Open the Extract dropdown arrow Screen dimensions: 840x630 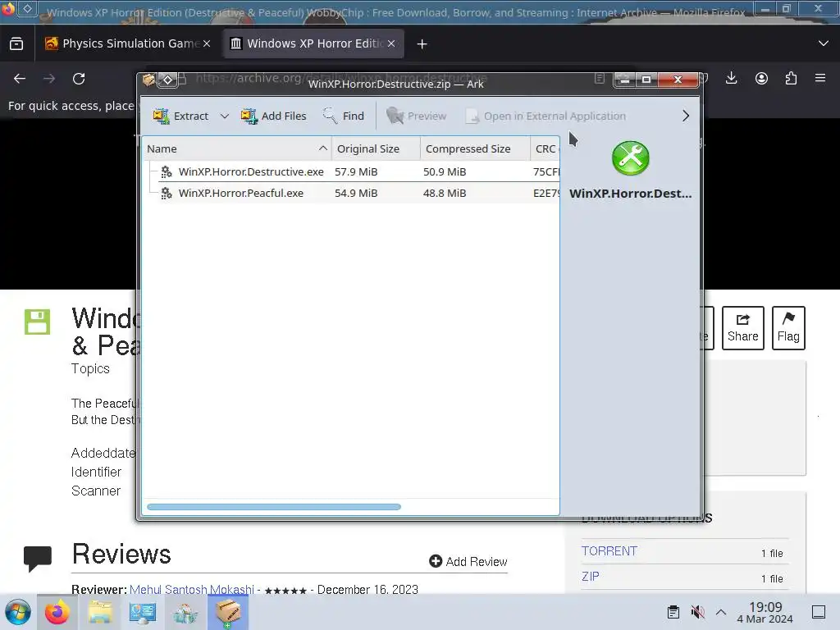225,116
